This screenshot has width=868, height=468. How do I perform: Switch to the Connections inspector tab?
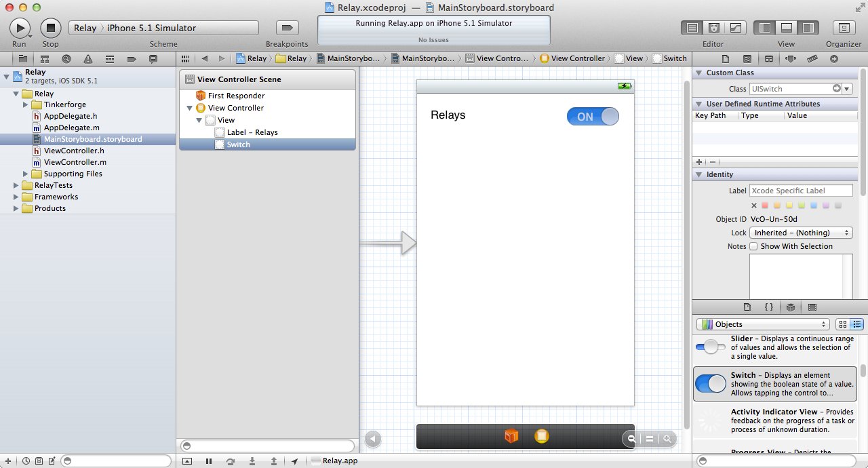click(x=834, y=59)
